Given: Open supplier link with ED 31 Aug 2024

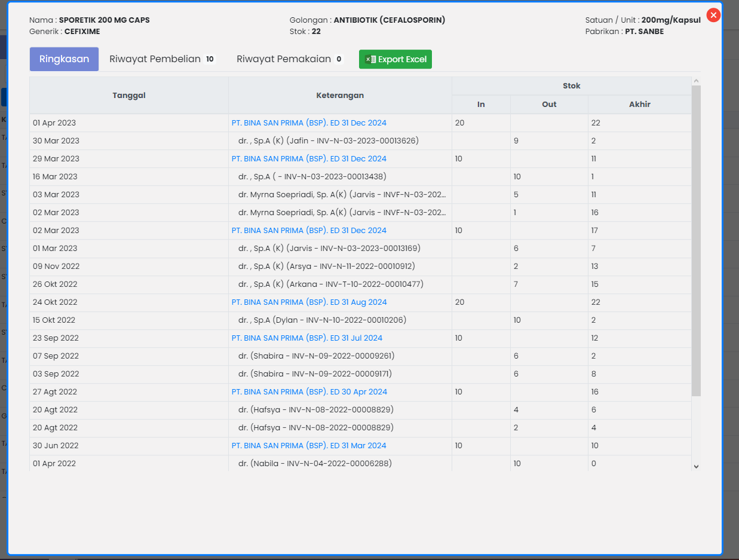Looking at the screenshot, I should (309, 302).
